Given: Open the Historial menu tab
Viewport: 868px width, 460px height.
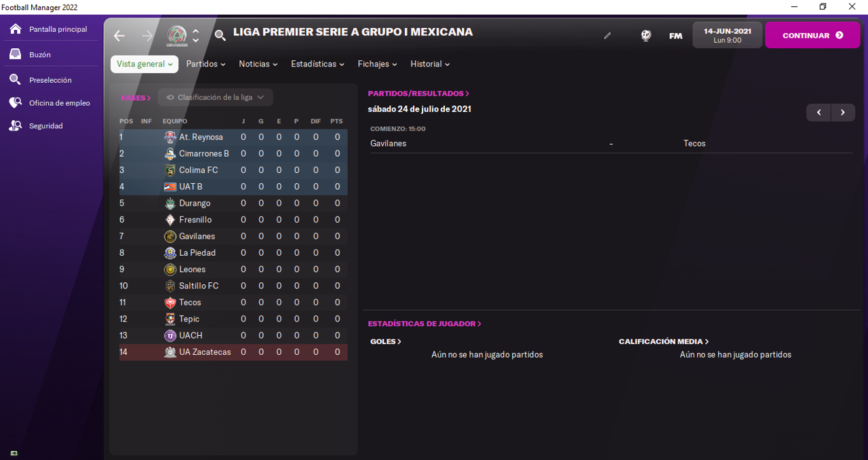Looking at the screenshot, I should tap(430, 64).
